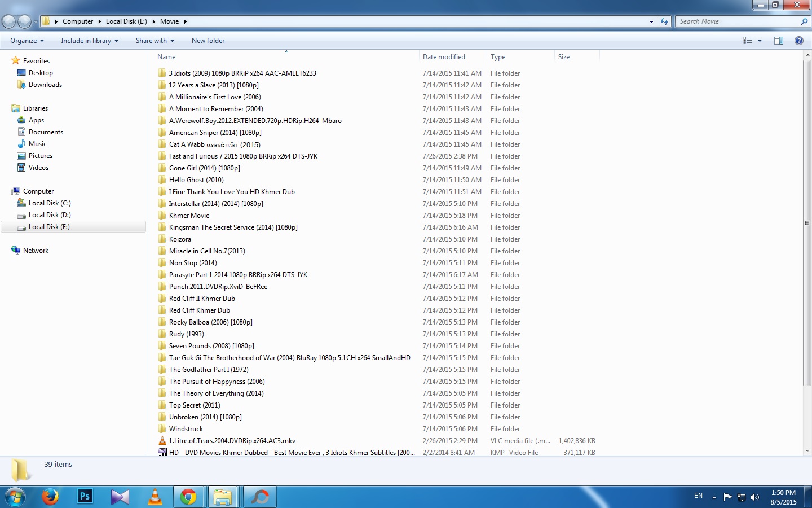Click the Windows Start button
Viewport: 812px width, 508px height.
pos(15,497)
